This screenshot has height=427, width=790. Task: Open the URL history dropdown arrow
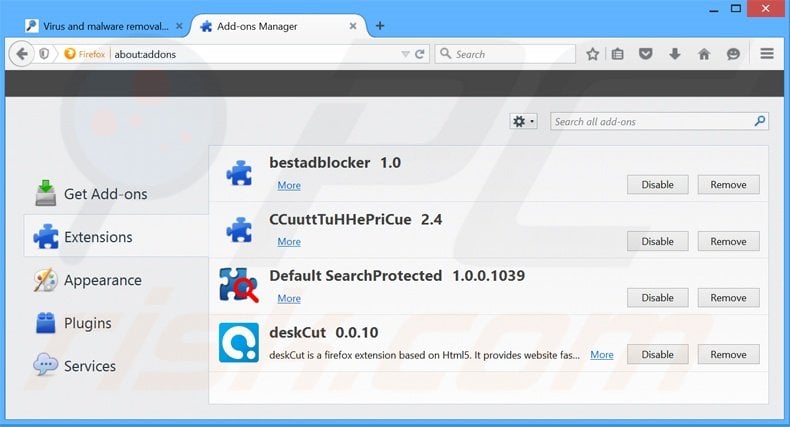tap(405, 54)
